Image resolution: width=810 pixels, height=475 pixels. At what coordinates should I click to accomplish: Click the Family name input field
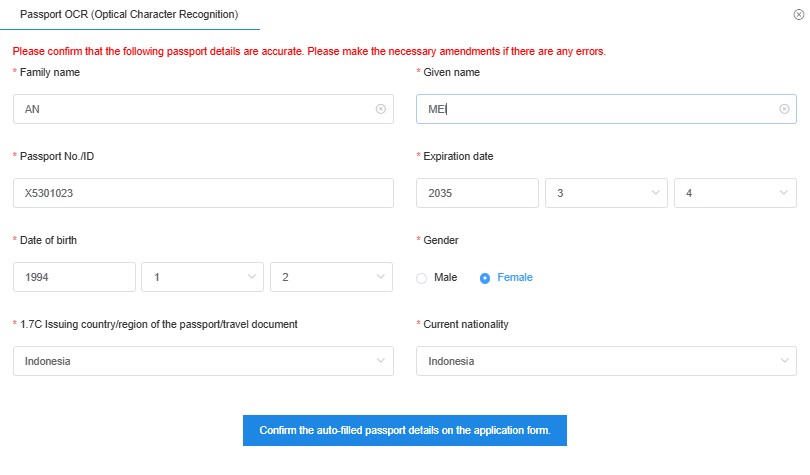[x=195, y=109]
